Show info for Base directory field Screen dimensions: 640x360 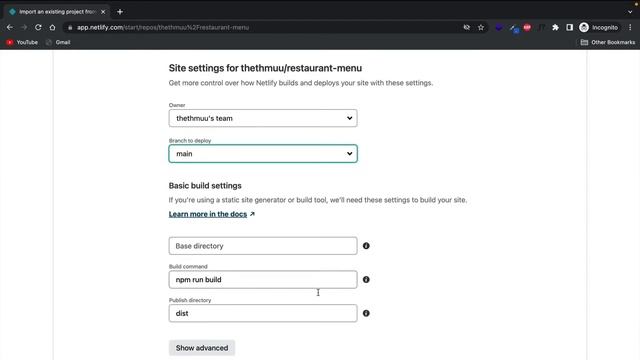(x=366, y=246)
